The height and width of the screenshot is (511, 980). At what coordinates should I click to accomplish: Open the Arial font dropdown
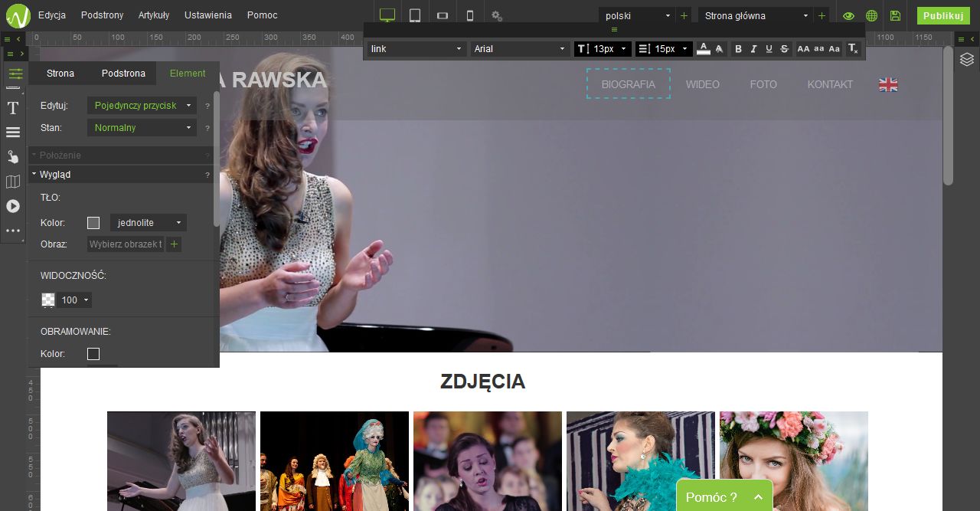519,49
